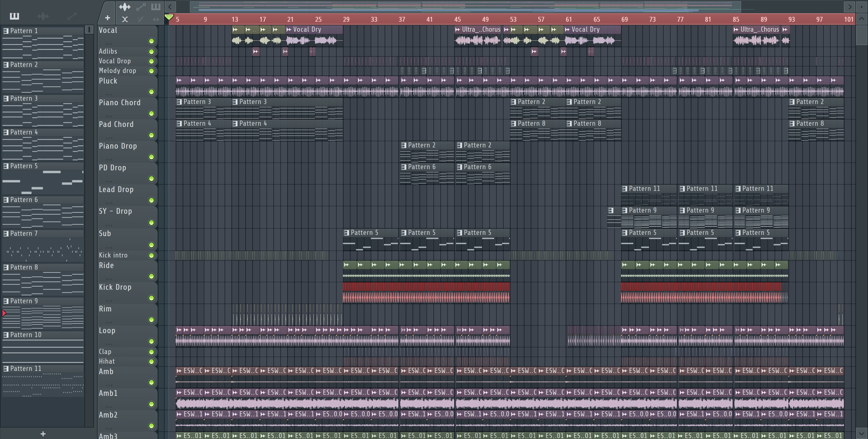
Task: Click the Pattern 10 icon in picker
Action: (6, 335)
